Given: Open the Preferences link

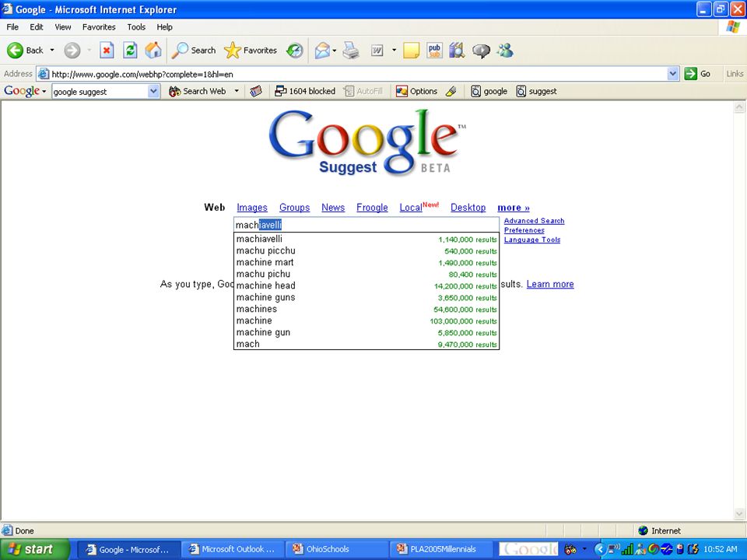Looking at the screenshot, I should click(x=524, y=230).
